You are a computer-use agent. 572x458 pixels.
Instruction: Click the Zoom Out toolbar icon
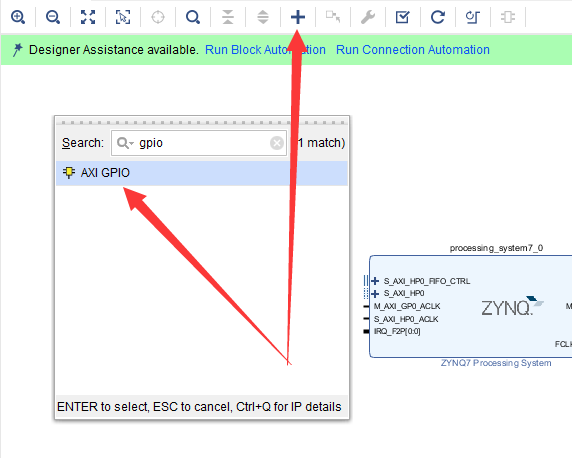53,17
